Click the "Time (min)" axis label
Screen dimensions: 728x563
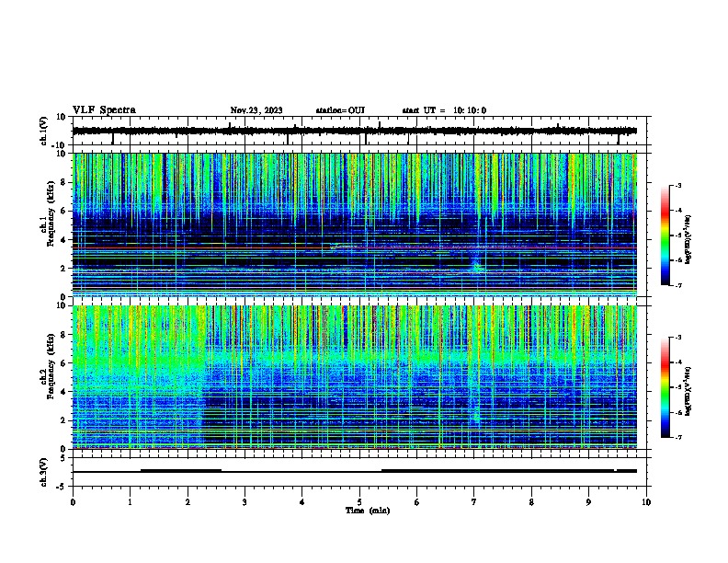tap(368, 511)
